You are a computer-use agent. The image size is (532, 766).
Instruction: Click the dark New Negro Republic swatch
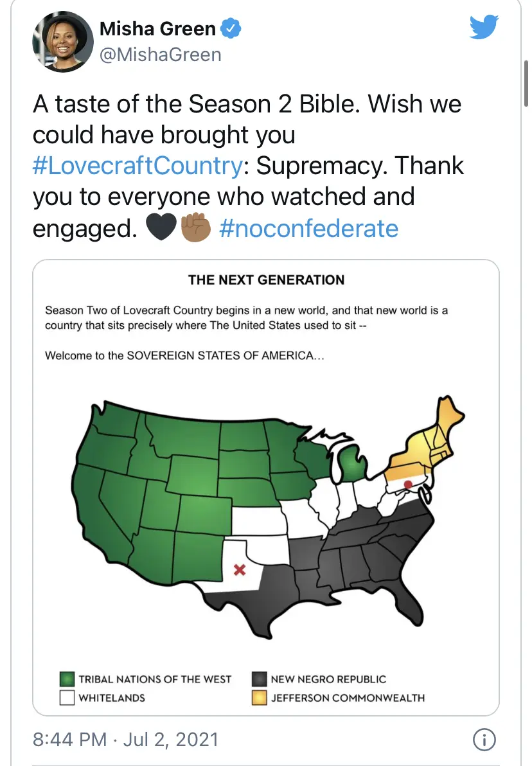coord(259,679)
